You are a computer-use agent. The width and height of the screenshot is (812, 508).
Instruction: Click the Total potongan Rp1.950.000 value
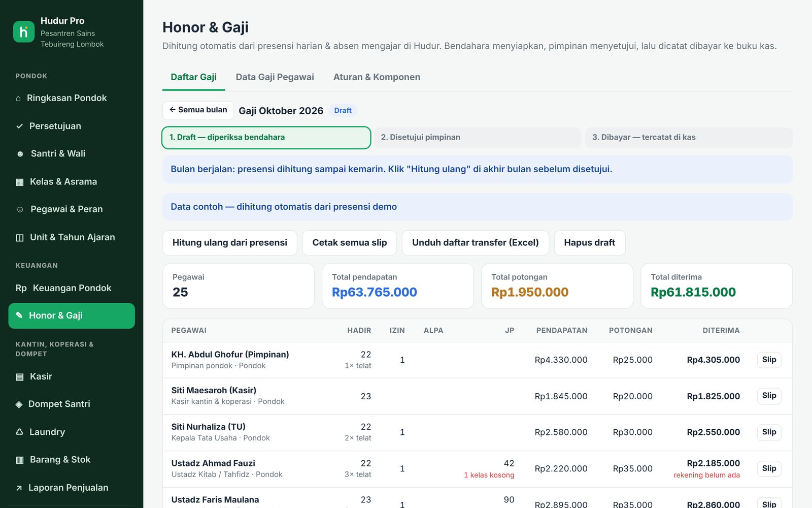pos(530,292)
